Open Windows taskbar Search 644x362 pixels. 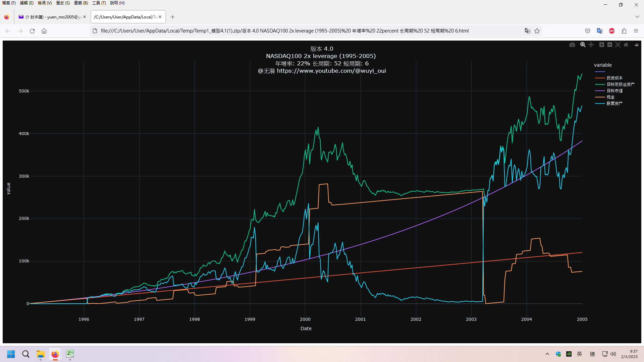[x=26, y=354]
